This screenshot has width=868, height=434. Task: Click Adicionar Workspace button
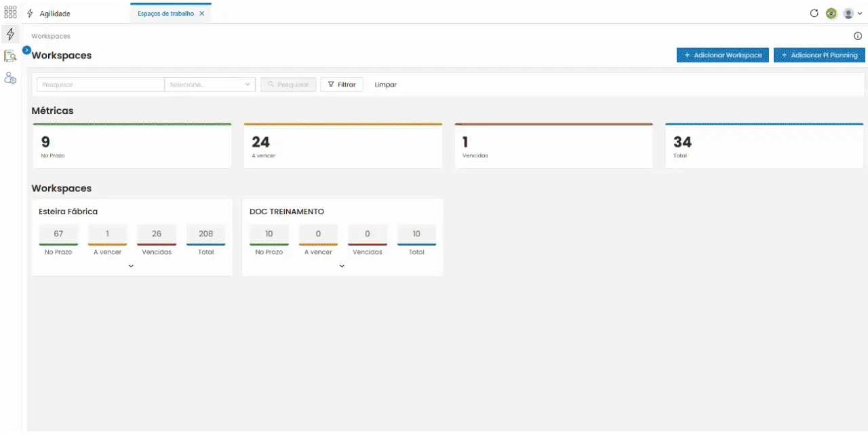[x=723, y=55]
